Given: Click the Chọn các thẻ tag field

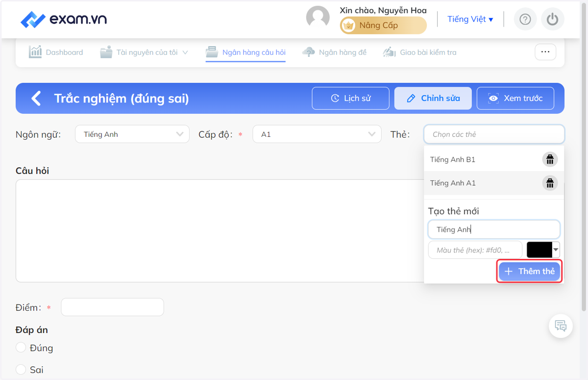Looking at the screenshot, I should coord(494,134).
